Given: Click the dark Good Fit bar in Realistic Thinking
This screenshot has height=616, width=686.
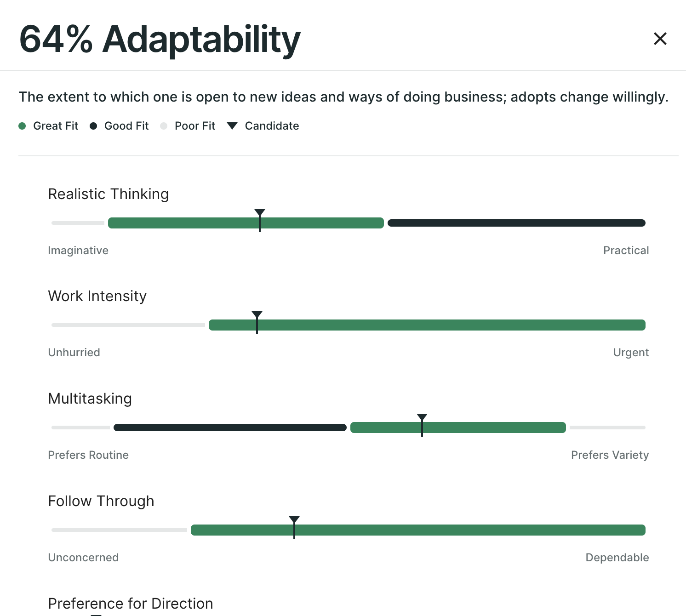Looking at the screenshot, I should pos(516,223).
